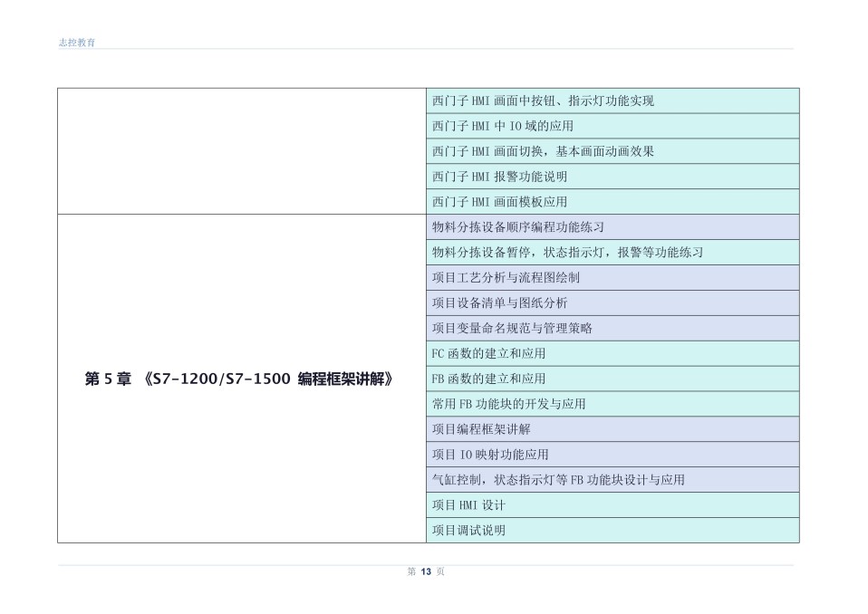Select row 西门子 HMI 报警功能说明
The image size is (868, 614).
click(612, 177)
